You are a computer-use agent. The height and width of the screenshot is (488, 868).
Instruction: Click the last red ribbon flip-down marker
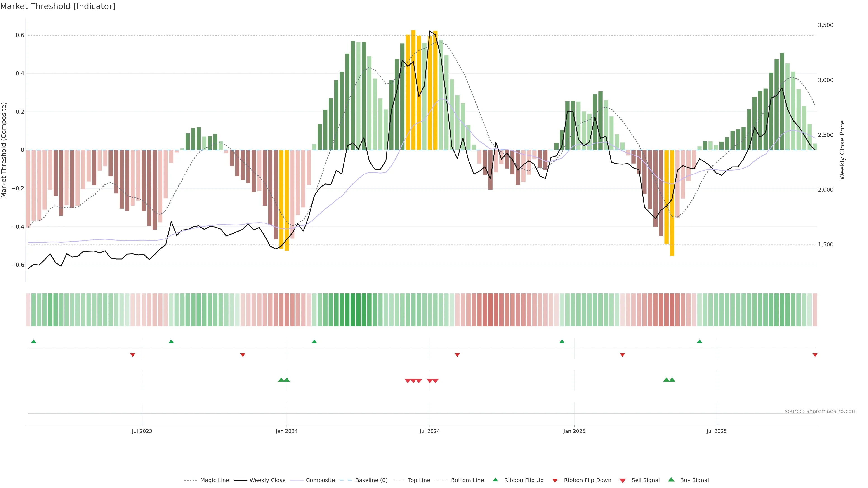coord(815,355)
